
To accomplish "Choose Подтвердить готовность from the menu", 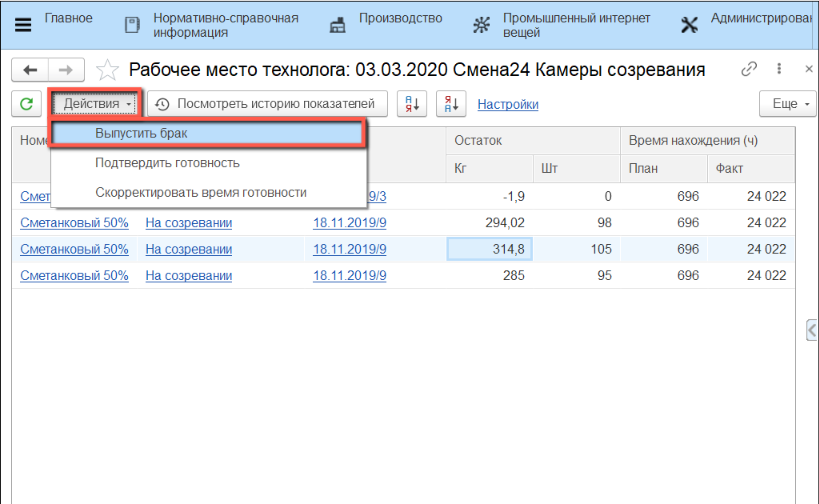I will [x=167, y=162].
